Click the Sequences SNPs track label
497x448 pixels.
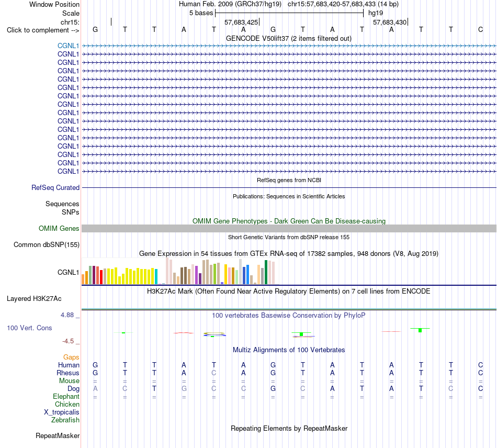(x=62, y=208)
